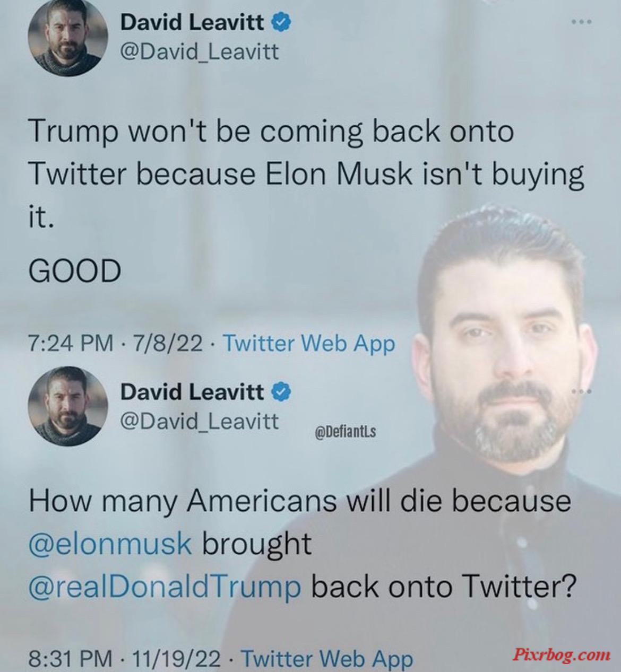This screenshot has width=621, height=672.
Task: Click the 11/19/22 date
Action: click(176, 659)
